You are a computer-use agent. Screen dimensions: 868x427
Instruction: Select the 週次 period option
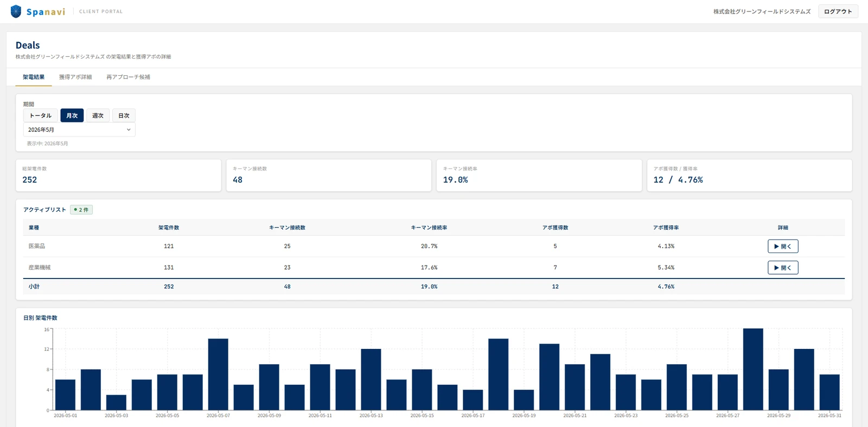click(98, 115)
